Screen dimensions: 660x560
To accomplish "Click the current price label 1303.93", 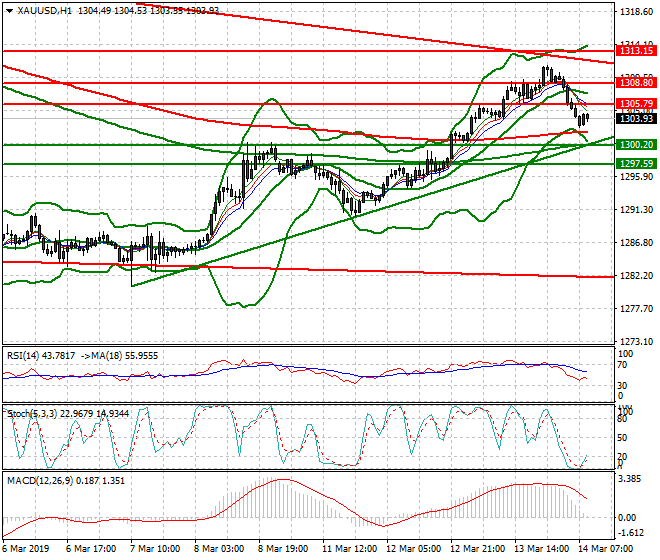I will pos(636,118).
